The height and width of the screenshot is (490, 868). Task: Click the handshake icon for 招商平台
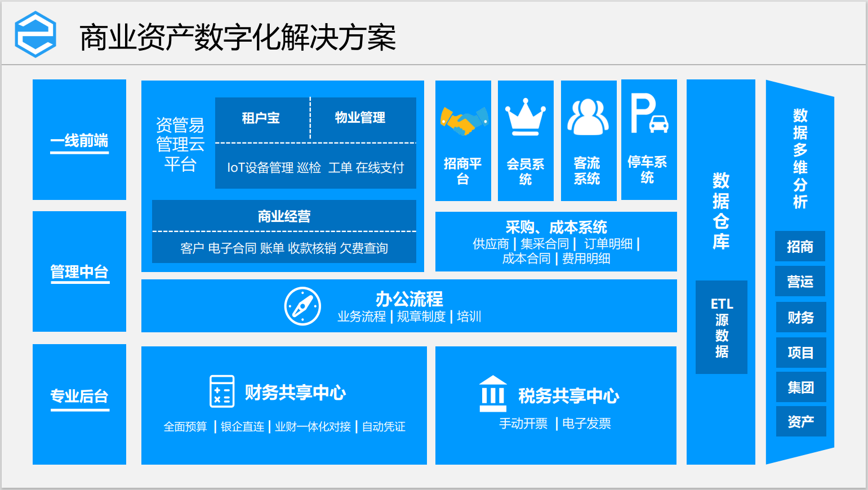[463, 121]
